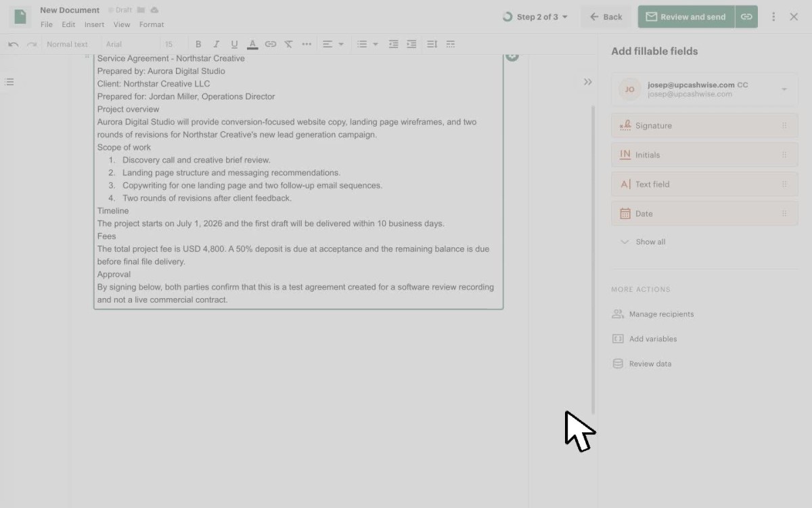Click the Signature field drag handle
The width and height of the screenshot is (812, 508).
click(x=784, y=125)
